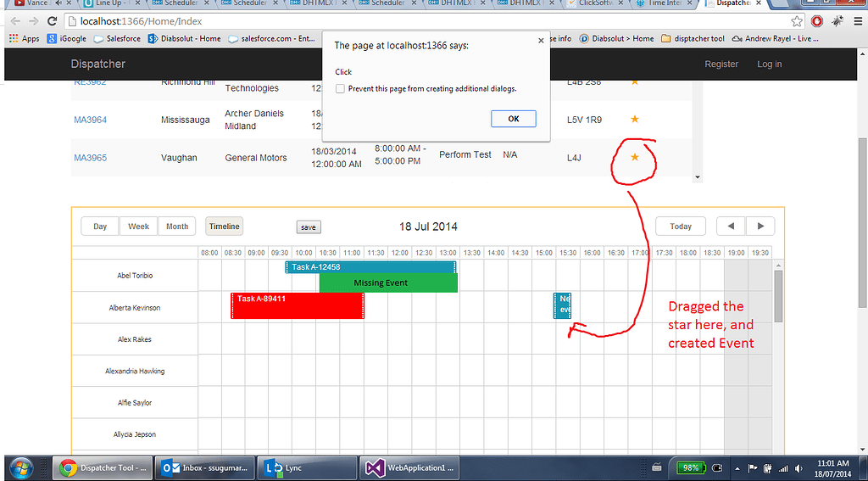Image resolution: width=868 pixels, height=481 pixels.
Task: Click the volume speaker tray icon
Action: [798, 468]
